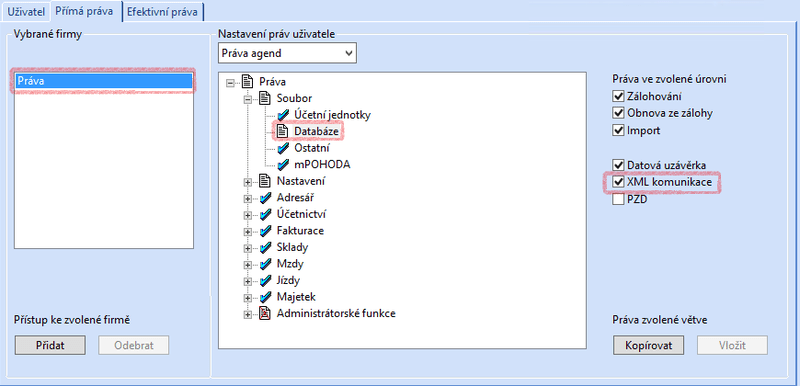Click the checkmark icon beside Ostatní
This screenshot has width=800, height=386.
click(x=283, y=148)
